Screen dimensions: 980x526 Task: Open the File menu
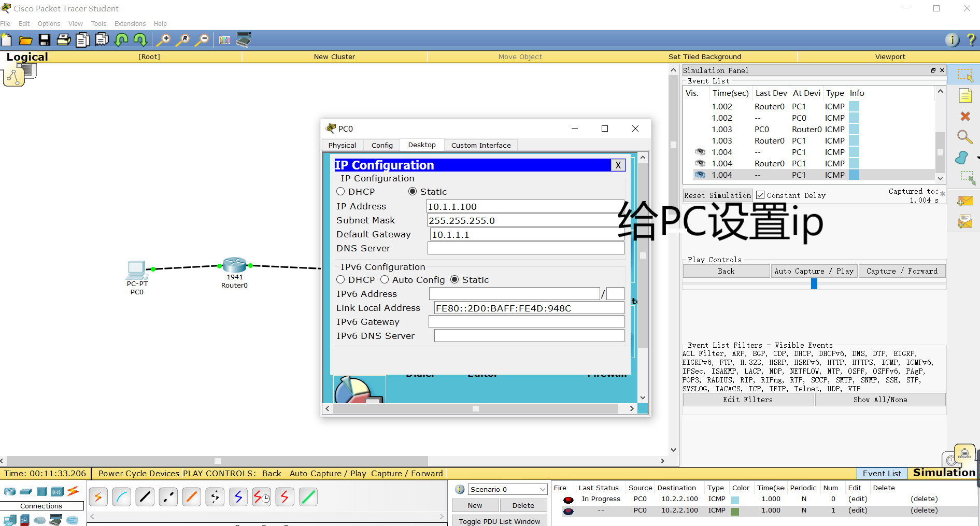[5, 24]
